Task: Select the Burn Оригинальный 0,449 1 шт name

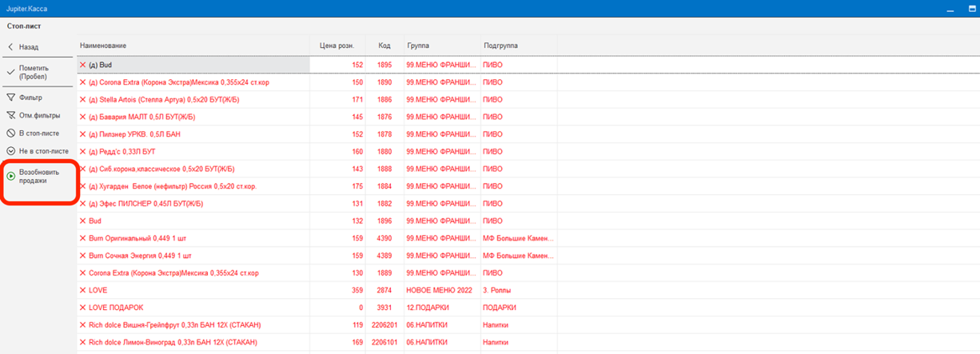Action: (x=137, y=238)
